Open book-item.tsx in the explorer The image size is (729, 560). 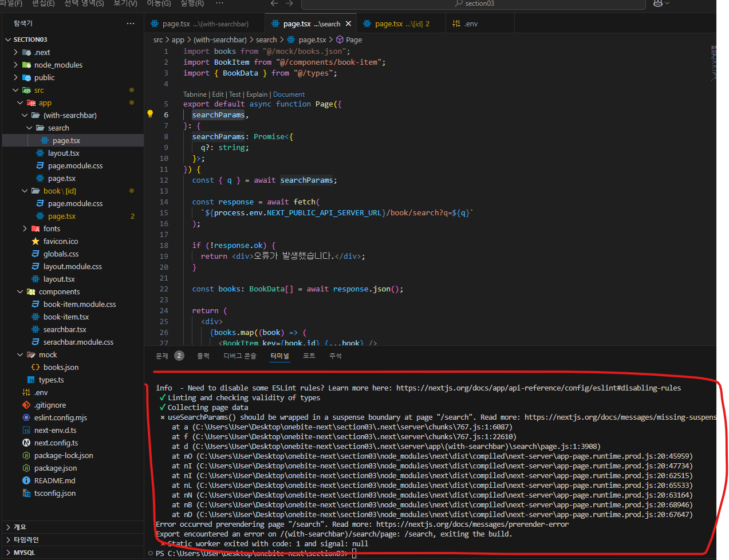pyautogui.click(x=72, y=317)
